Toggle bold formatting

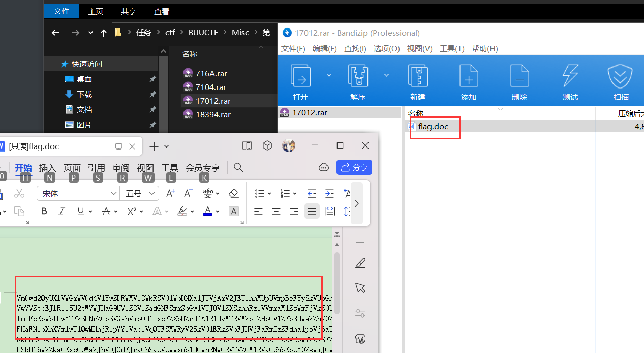point(44,211)
